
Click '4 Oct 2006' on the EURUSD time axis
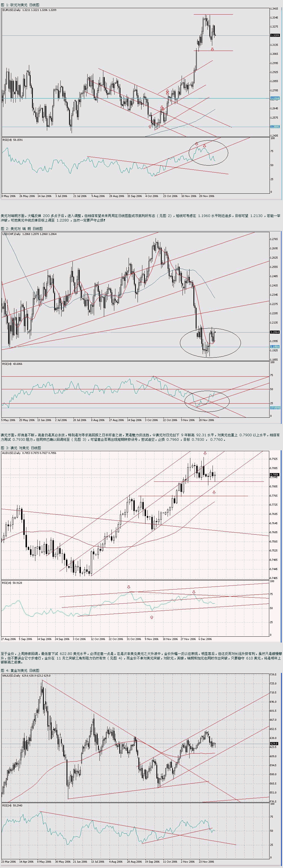pos(151,196)
